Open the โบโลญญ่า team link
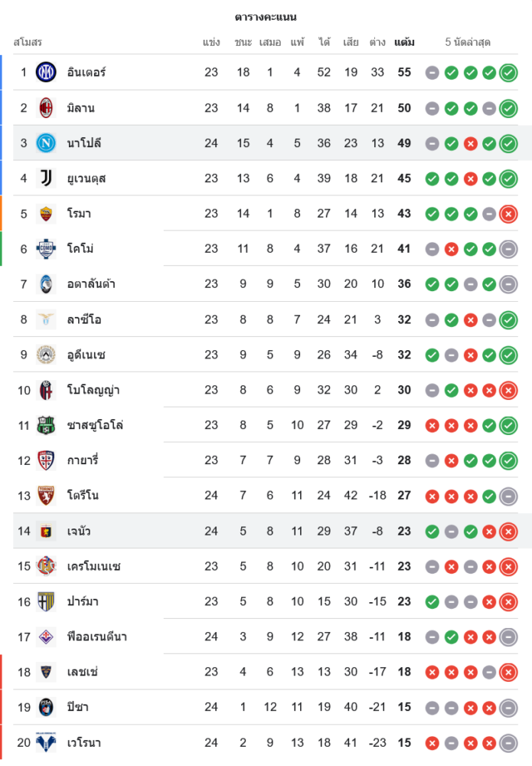This screenshot has width=532, height=766. pyautogui.click(x=93, y=390)
